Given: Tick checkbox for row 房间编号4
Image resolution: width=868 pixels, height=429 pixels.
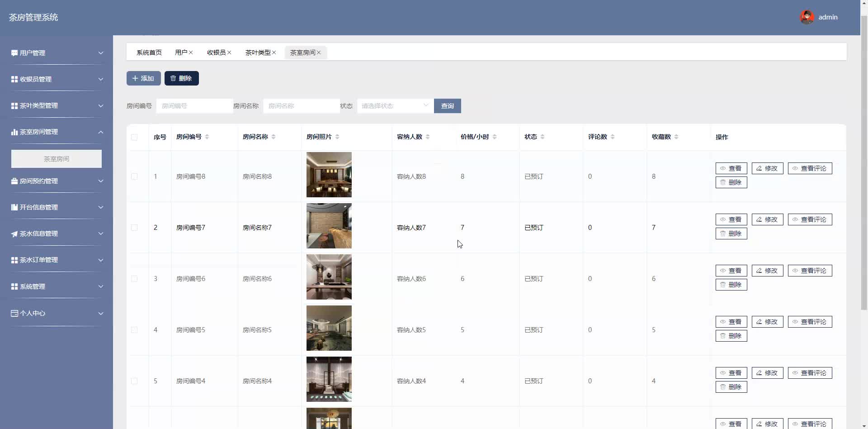Looking at the screenshot, I should coord(134,381).
